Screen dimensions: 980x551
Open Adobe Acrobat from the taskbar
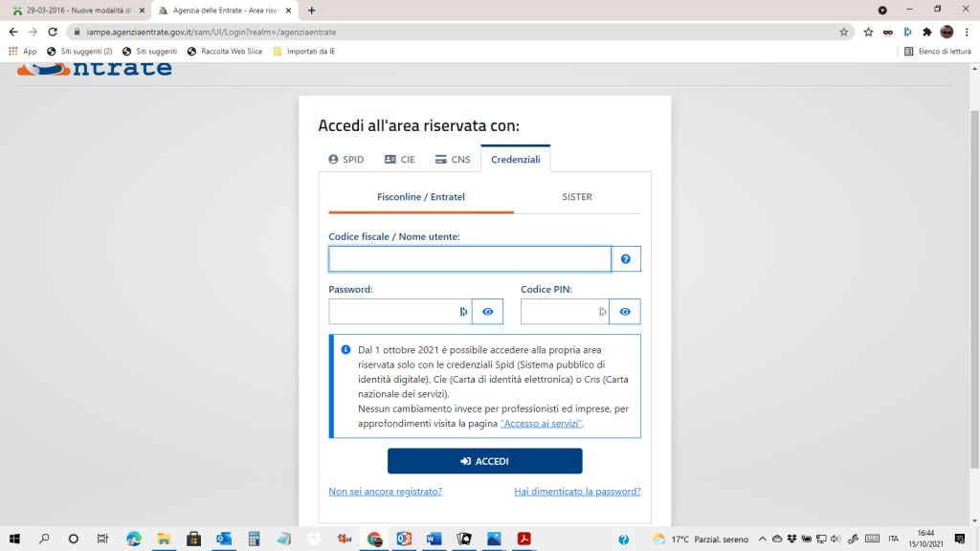tap(523, 539)
